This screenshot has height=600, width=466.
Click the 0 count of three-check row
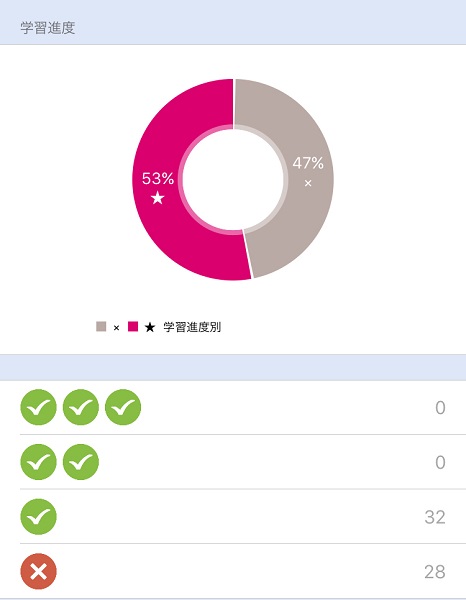pyautogui.click(x=440, y=408)
